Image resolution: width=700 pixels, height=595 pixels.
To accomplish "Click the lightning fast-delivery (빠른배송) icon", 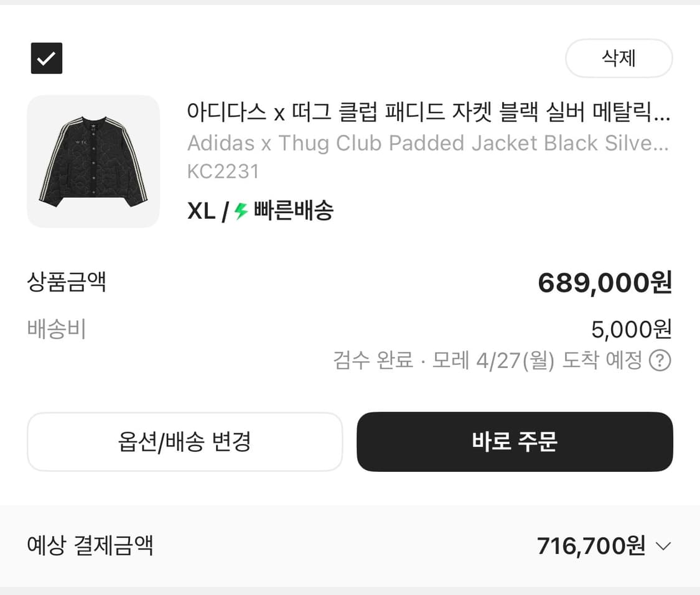I will click(240, 211).
